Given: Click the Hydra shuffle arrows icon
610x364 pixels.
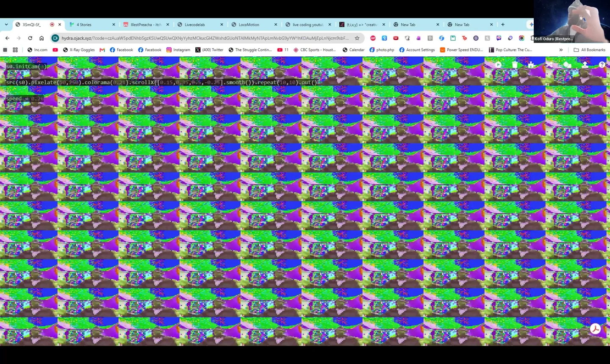Looking at the screenshot, I should click(x=549, y=65).
